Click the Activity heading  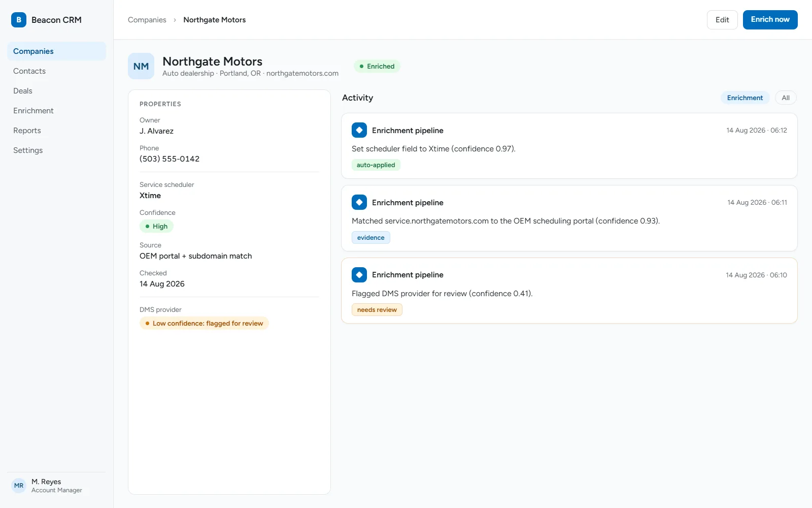click(x=358, y=98)
